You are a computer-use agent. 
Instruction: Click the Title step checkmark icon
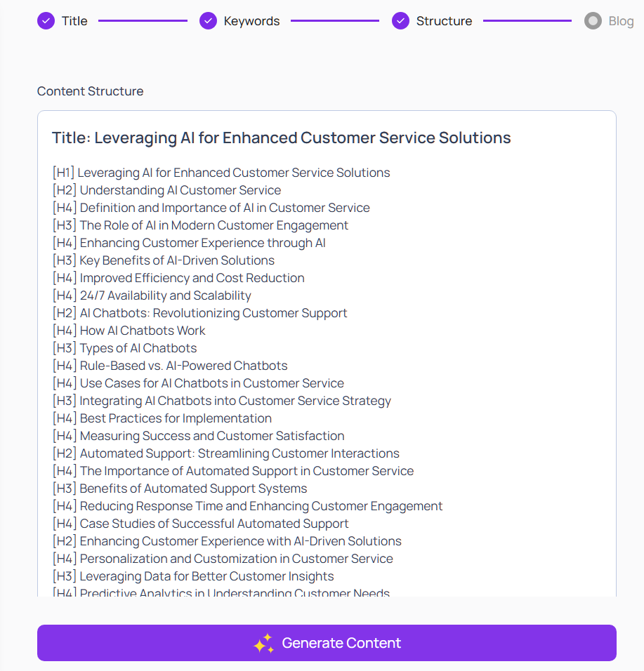tap(46, 21)
